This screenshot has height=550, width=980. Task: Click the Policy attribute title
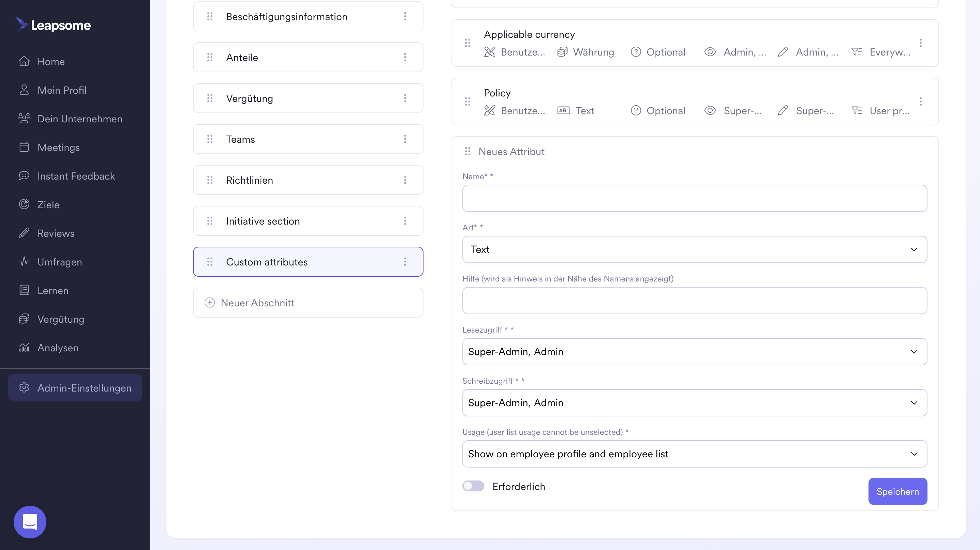[497, 93]
